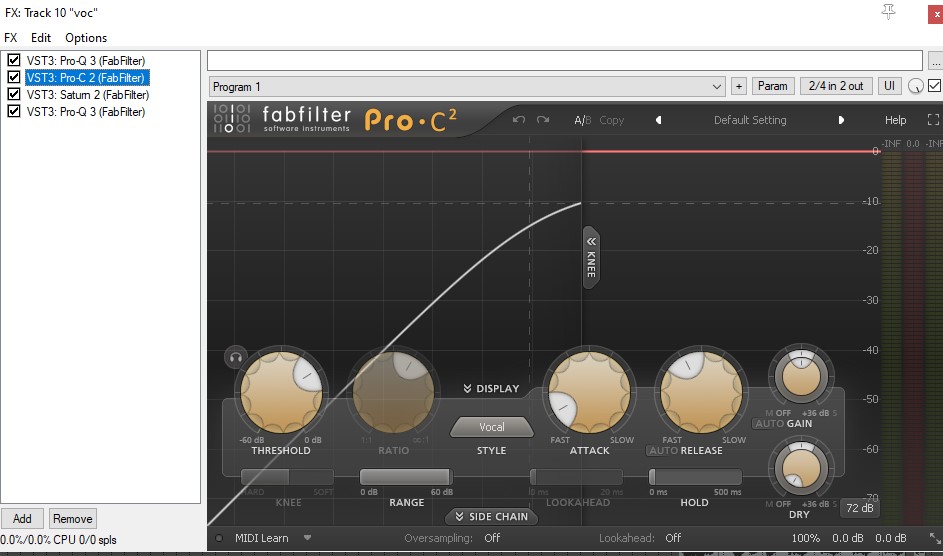Click the 2/4 in 2 out button
943x556 pixels.
[836, 86]
